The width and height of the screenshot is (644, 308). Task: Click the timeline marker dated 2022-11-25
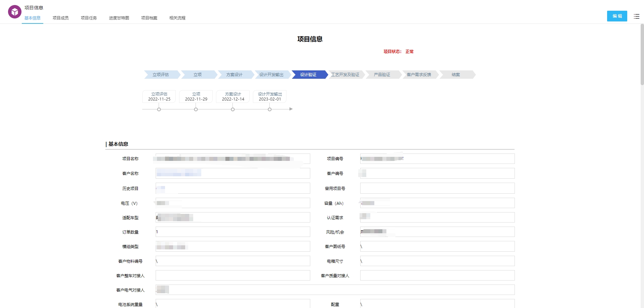click(x=159, y=109)
